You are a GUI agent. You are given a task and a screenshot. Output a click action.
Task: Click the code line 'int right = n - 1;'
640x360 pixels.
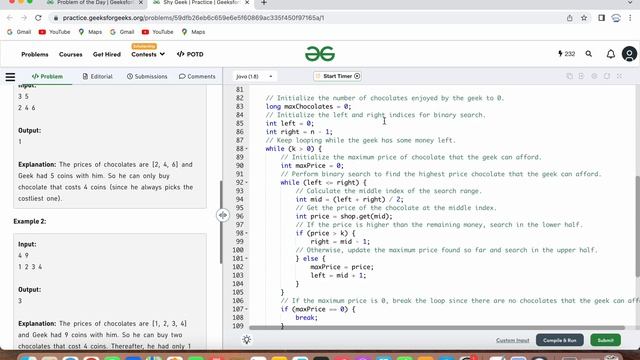click(x=299, y=132)
